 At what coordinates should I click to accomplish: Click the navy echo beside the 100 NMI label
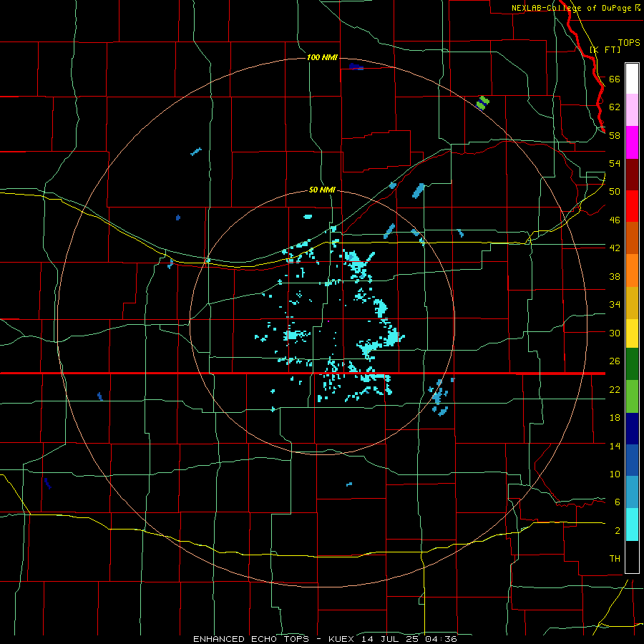[x=356, y=66]
